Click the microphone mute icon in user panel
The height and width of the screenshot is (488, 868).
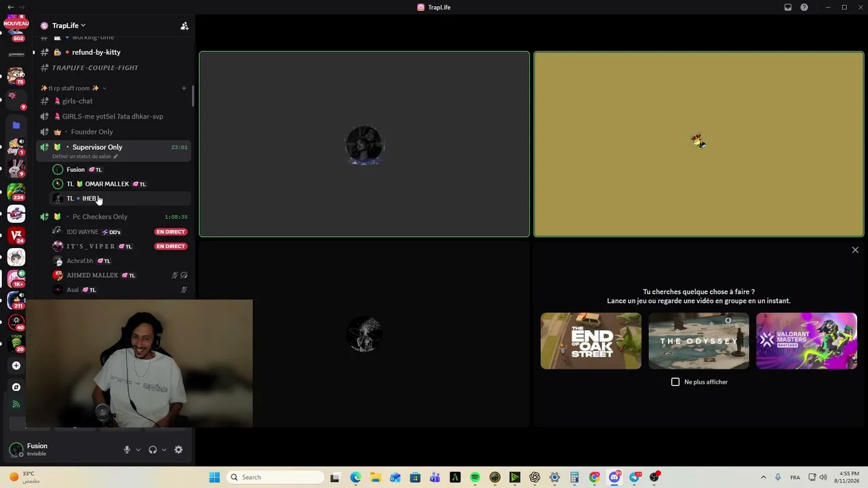click(127, 449)
